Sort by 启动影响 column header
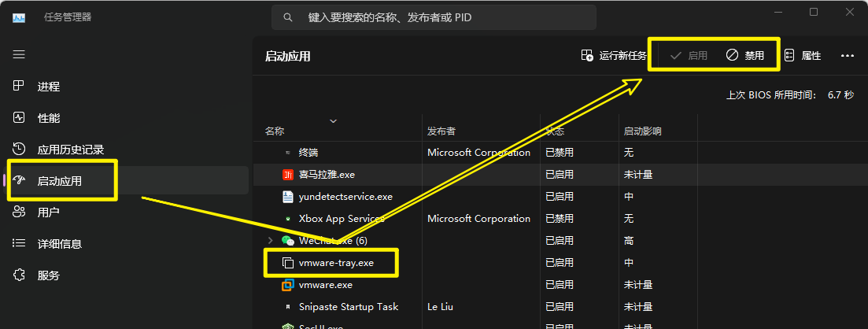868x329 pixels. pos(642,131)
